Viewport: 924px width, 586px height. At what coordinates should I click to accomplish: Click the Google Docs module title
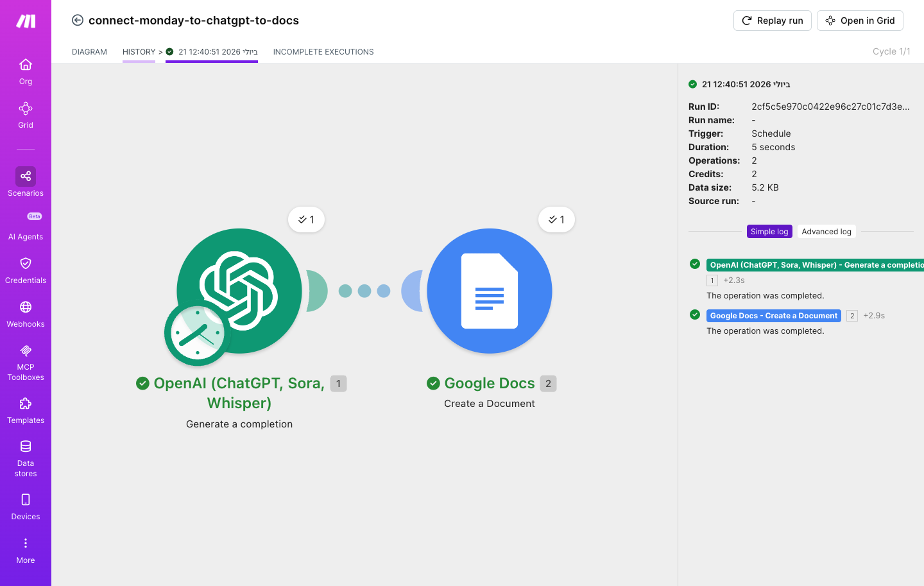[x=490, y=383]
